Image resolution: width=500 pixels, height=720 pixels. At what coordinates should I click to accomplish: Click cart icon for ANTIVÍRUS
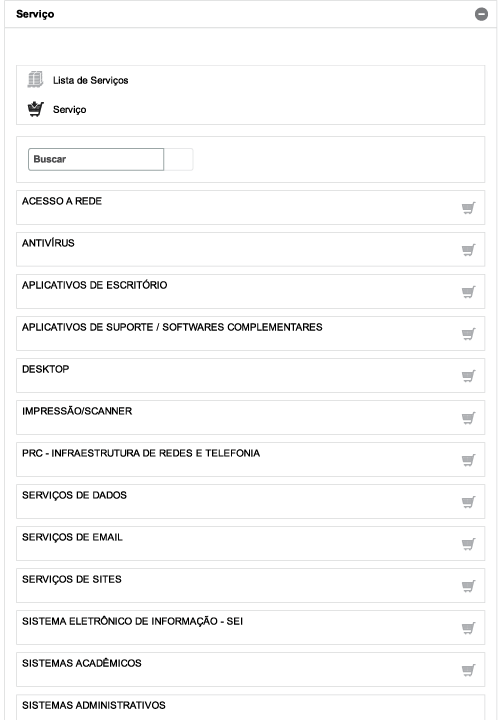click(468, 250)
